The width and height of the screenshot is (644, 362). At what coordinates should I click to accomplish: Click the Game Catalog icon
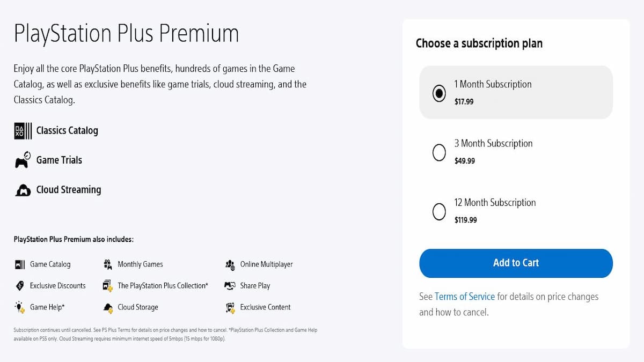click(x=20, y=264)
